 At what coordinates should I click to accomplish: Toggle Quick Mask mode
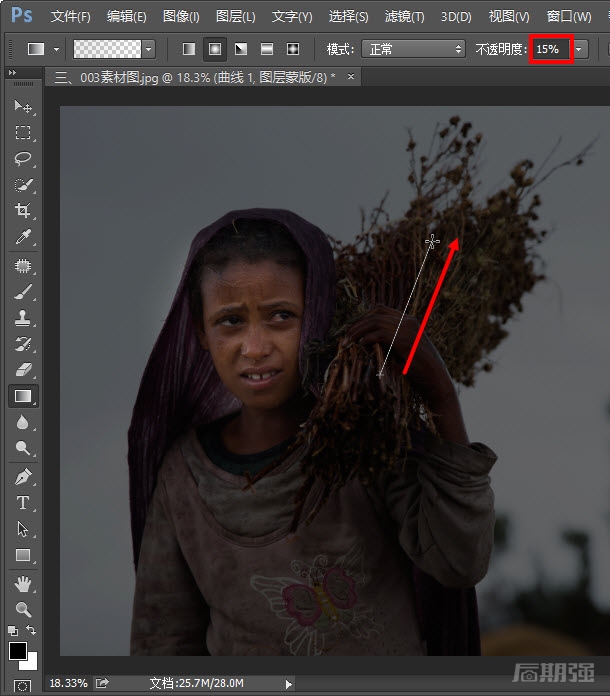point(22,686)
